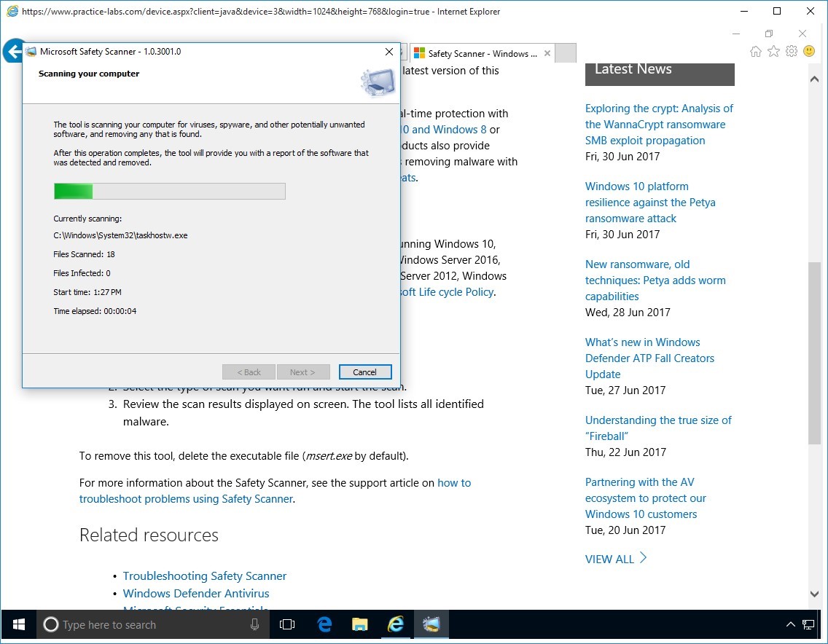The width and height of the screenshot is (828, 644).
Task: Click the network icon in system tray
Action: (808, 625)
